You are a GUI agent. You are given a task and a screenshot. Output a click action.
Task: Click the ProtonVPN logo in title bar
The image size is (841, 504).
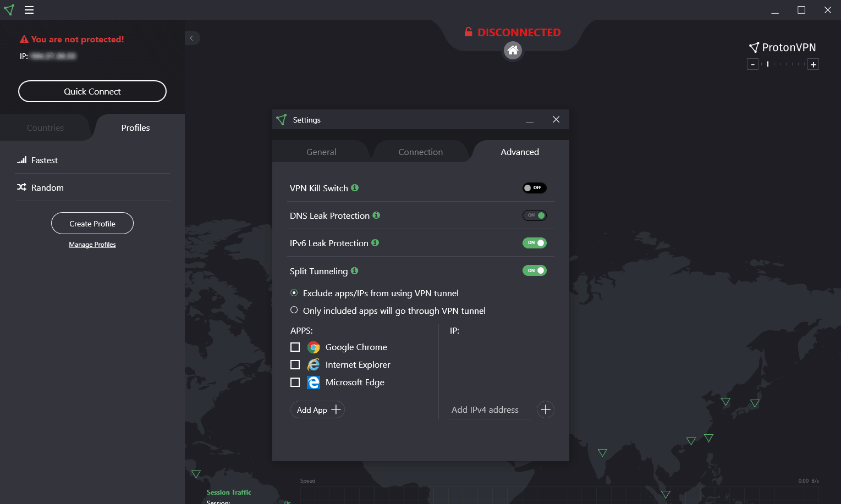pyautogui.click(x=9, y=10)
